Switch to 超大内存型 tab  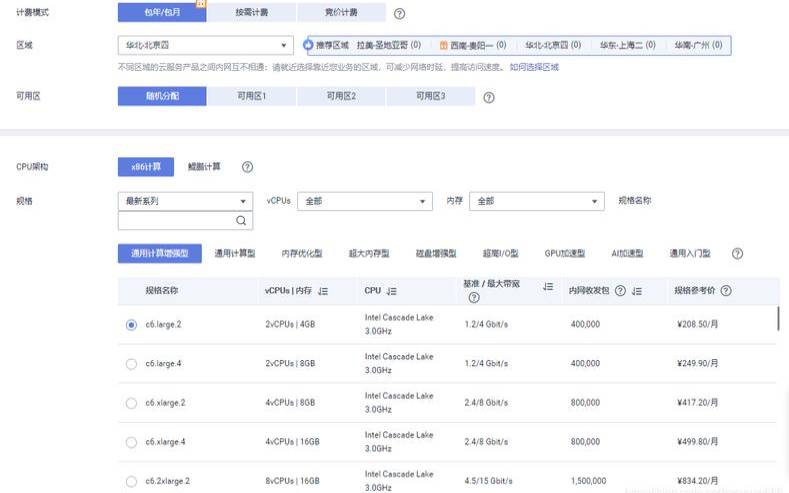coord(369,254)
